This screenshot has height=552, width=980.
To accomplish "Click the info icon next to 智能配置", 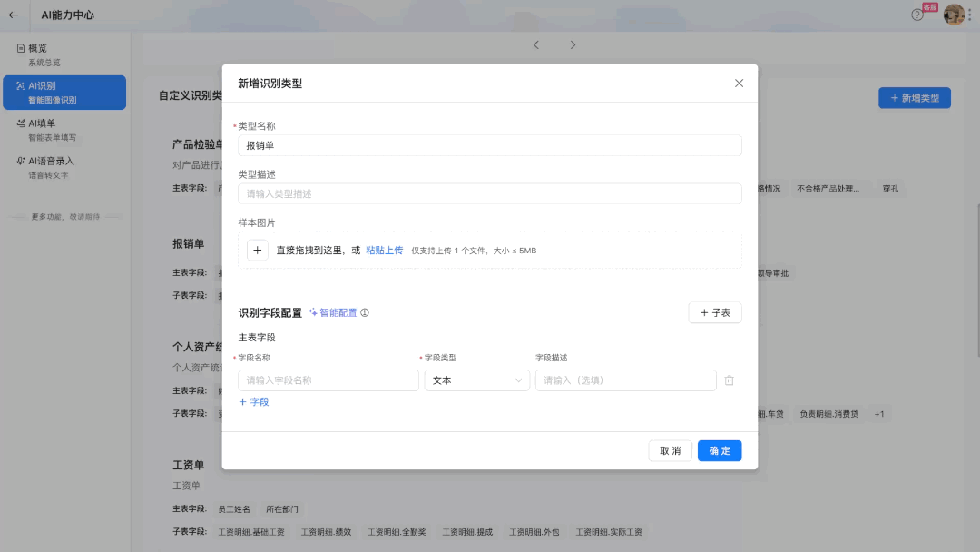I will point(365,313).
